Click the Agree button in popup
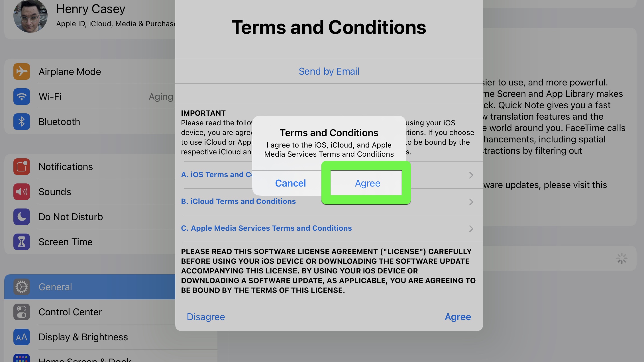644x362 pixels. pyautogui.click(x=367, y=183)
